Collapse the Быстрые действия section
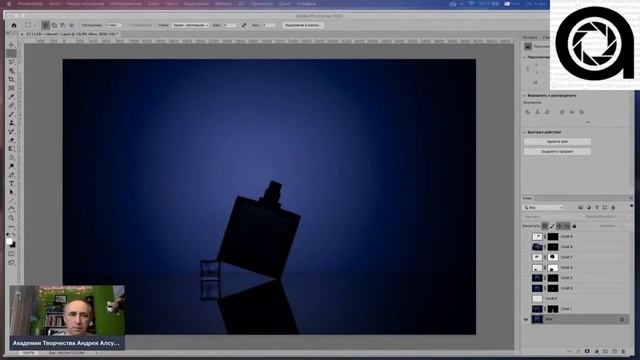The height and width of the screenshot is (360, 640). click(524, 132)
